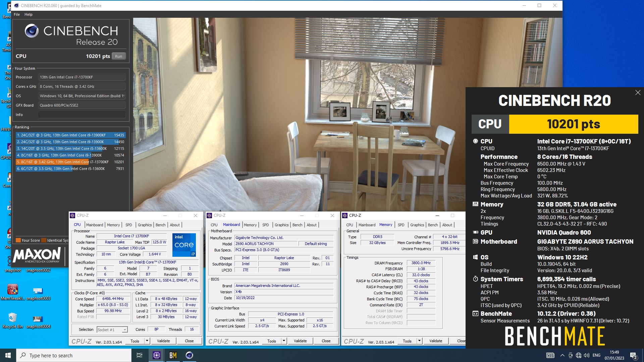Click Cinebench logo icon in title bar

pyautogui.click(x=16, y=5)
